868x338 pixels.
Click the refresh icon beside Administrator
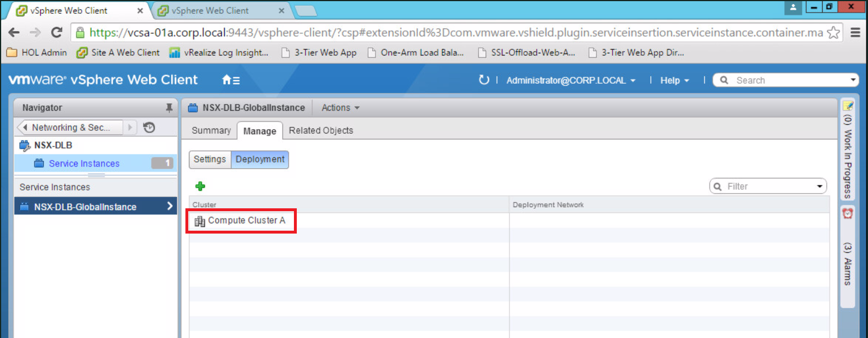pyautogui.click(x=484, y=80)
